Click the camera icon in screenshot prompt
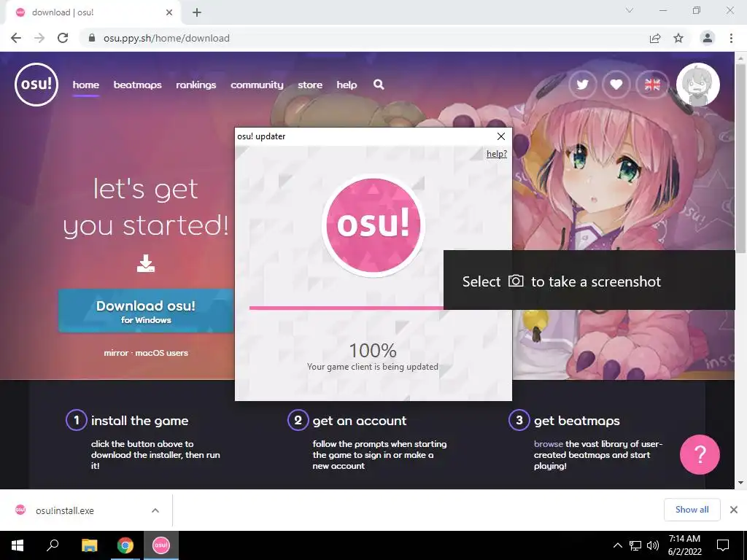The height and width of the screenshot is (560, 747). point(516,281)
